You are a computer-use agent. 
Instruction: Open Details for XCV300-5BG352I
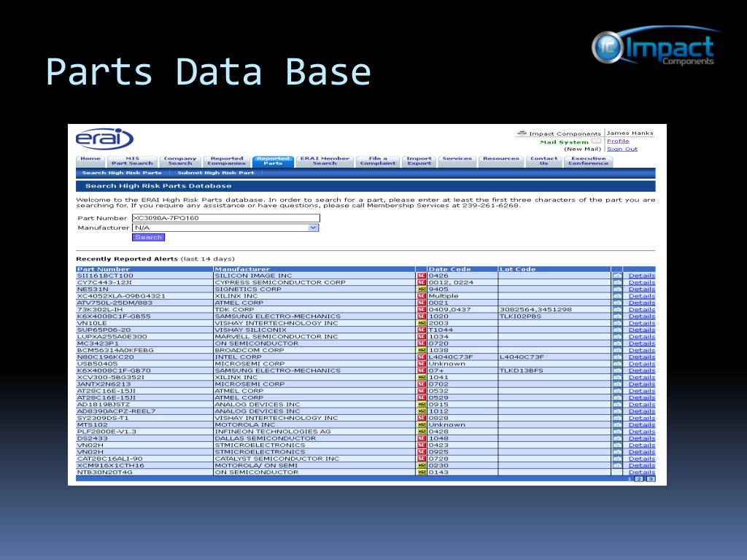[642, 377]
